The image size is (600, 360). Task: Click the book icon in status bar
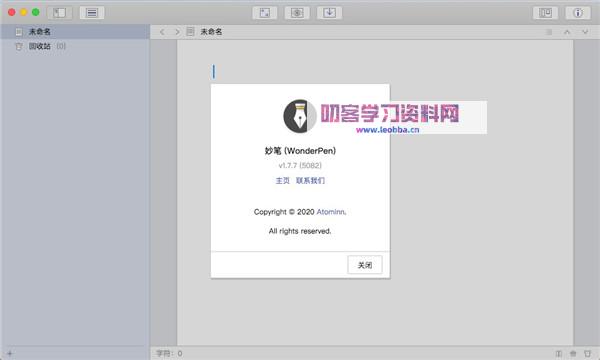coord(559,353)
